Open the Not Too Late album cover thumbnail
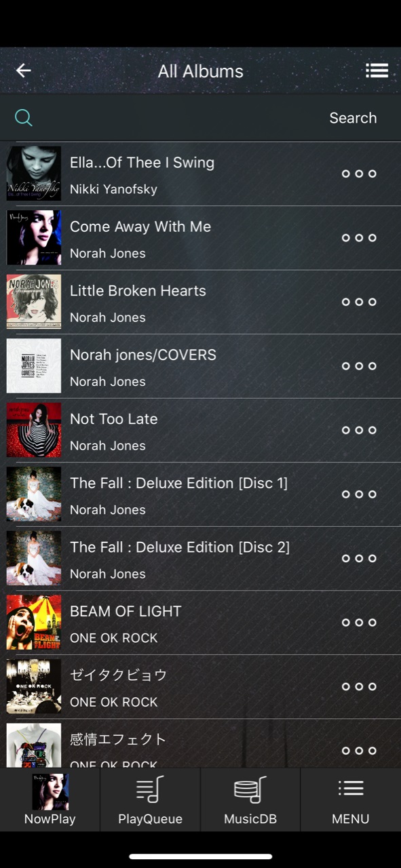 [x=34, y=430]
